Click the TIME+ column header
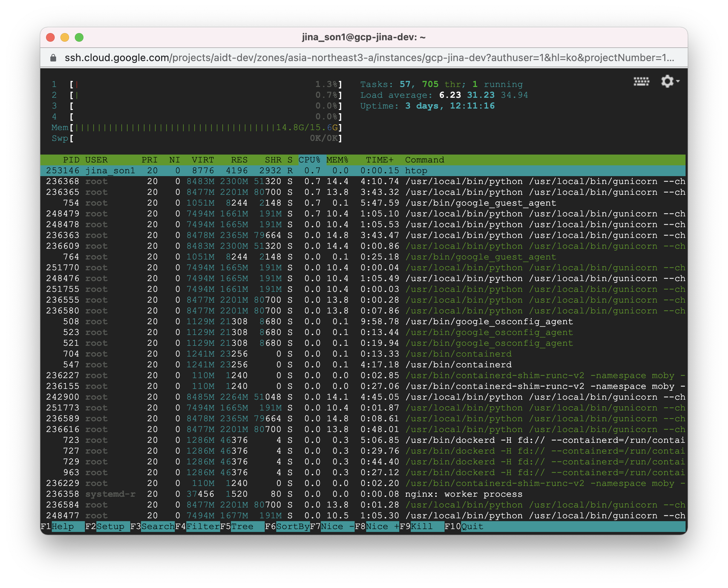The image size is (728, 588). point(379,160)
